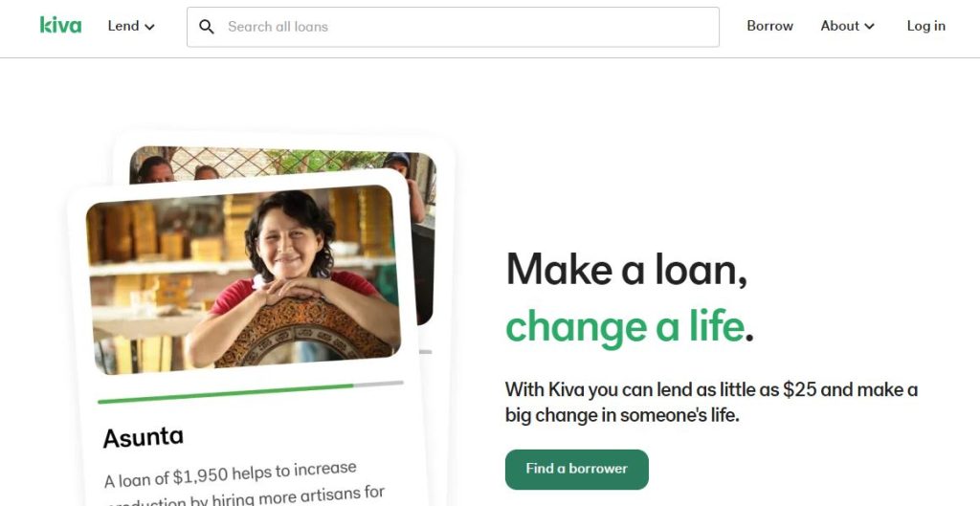This screenshot has height=506, width=980.
Task: Click the Asunta borrower name heading
Action: [144, 437]
